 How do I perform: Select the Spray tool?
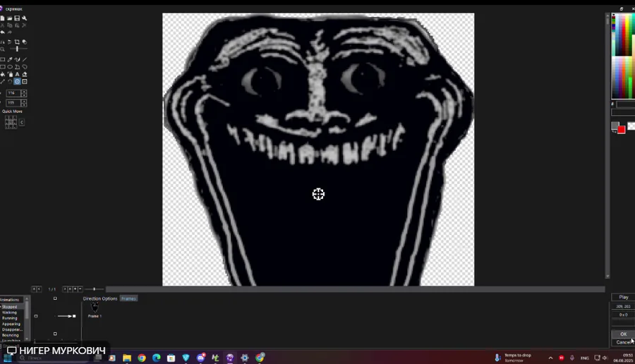click(x=10, y=74)
